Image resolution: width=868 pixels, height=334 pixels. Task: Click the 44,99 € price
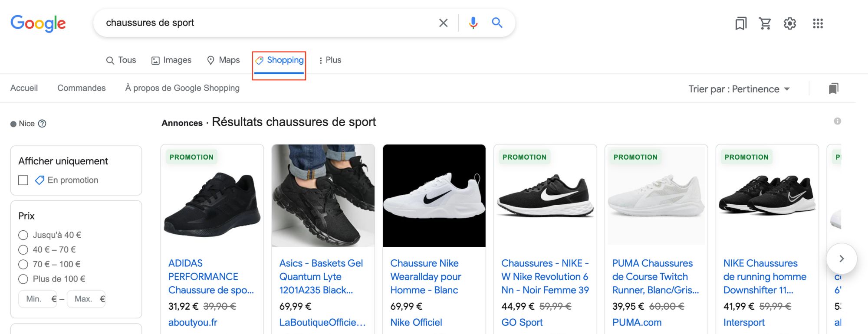[x=518, y=307]
